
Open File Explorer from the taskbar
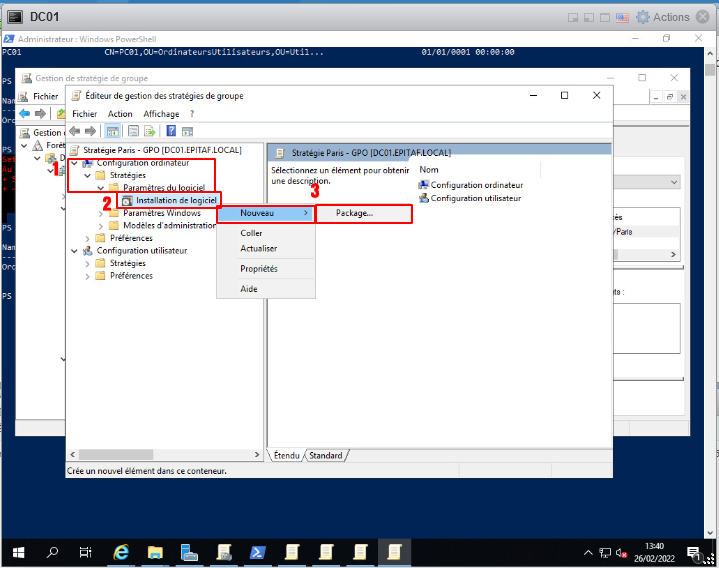tap(156, 551)
